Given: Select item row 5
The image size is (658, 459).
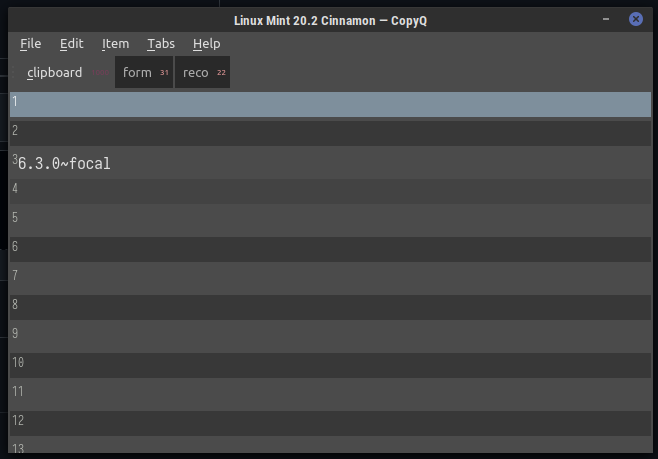Looking at the screenshot, I should pyautogui.click(x=330, y=220).
